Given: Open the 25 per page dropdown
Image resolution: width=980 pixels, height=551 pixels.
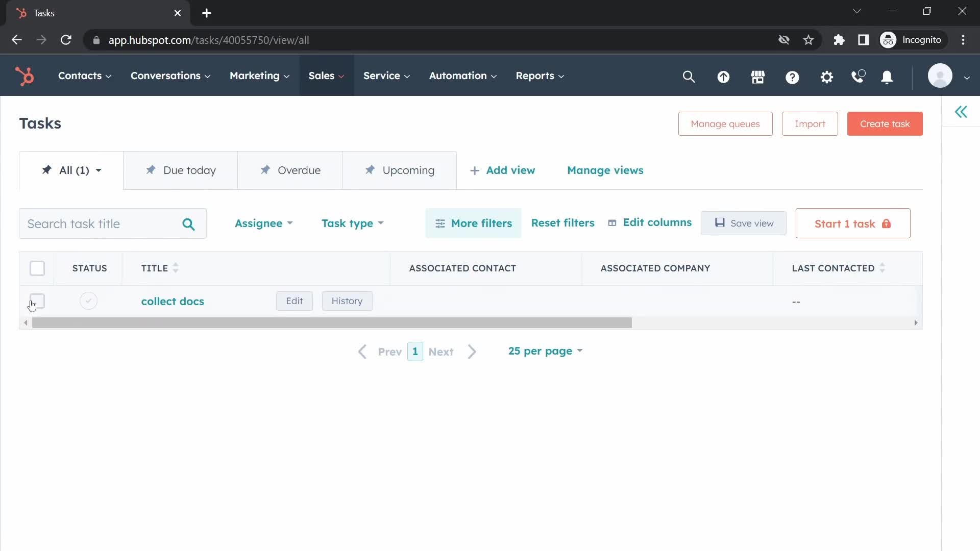Looking at the screenshot, I should [x=545, y=351].
